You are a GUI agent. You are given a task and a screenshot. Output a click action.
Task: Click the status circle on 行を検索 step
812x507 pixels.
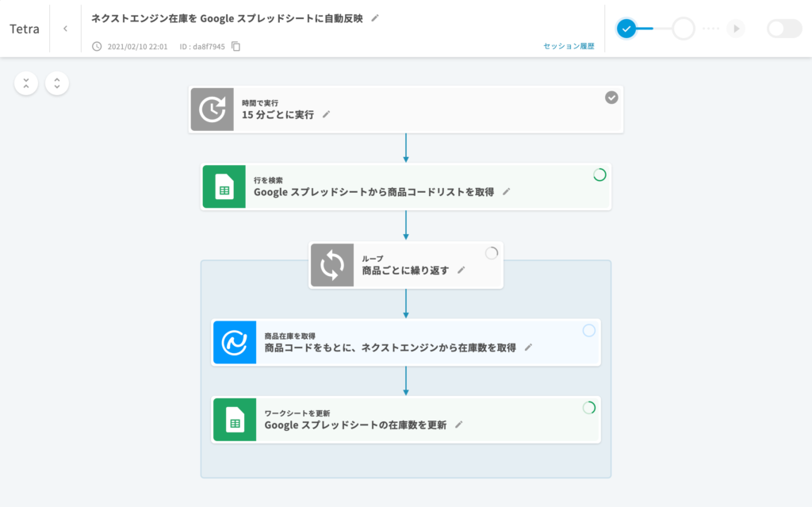[599, 175]
